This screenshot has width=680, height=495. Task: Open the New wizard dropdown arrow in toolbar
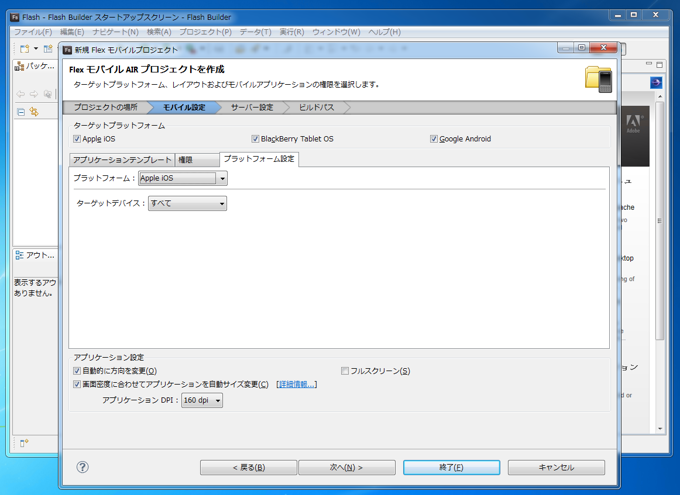(36, 49)
